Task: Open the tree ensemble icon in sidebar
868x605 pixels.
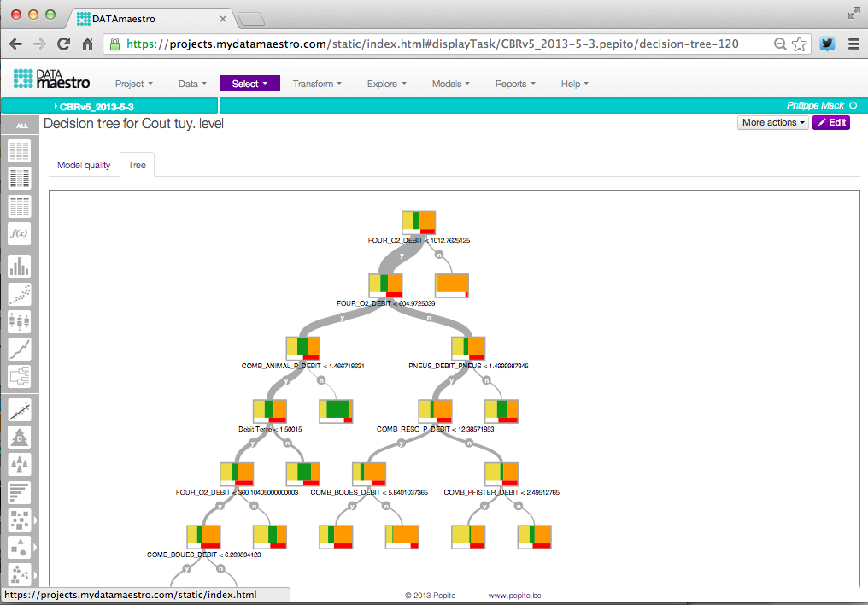Action: coord(19,465)
